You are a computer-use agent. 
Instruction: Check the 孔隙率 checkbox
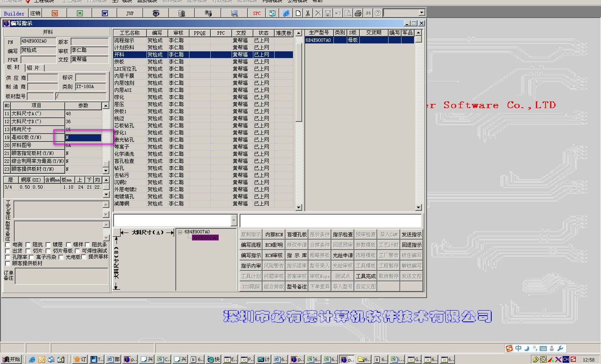click(x=8, y=257)
